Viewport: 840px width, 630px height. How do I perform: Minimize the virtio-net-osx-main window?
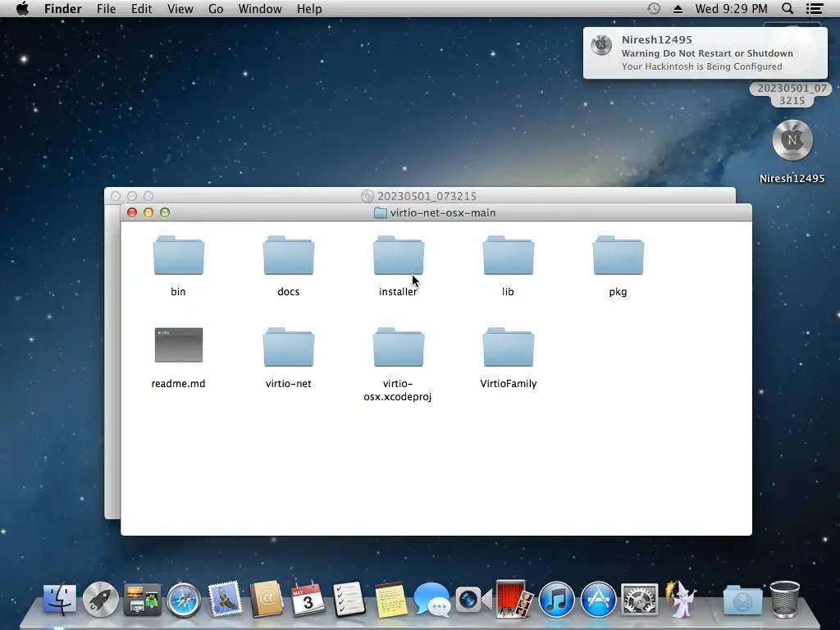tap(148, 212)
